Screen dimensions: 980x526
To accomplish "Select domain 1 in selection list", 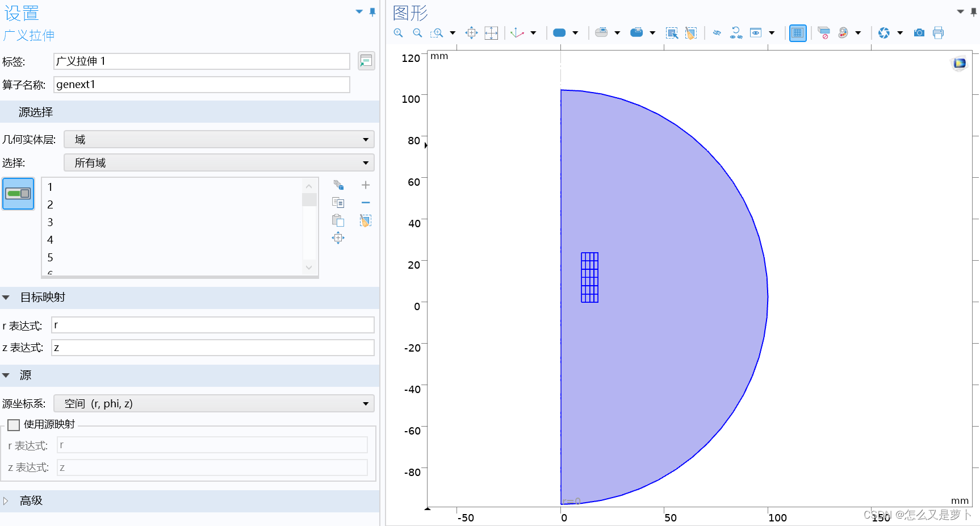I will point(50,187).
